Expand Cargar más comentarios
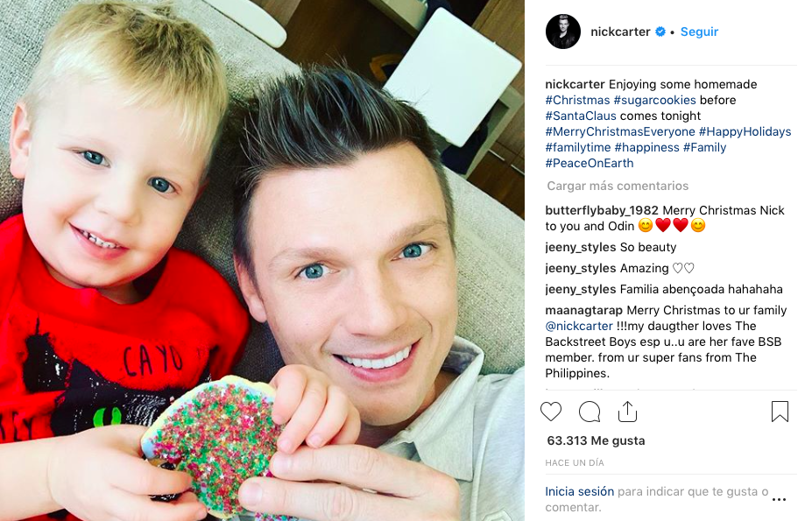812x521 pixels. [x=618, y=186]
